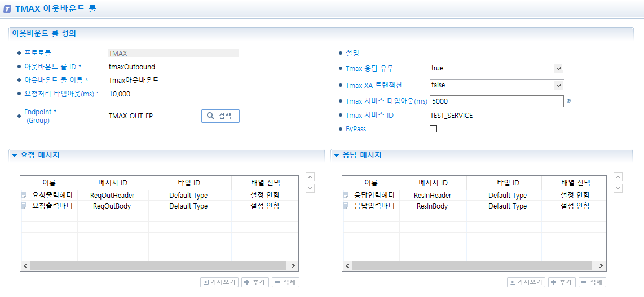Click 가져오기 button under response messages
Screen dimensions: 644x297
pyautogui.click(x=526, y=282)
